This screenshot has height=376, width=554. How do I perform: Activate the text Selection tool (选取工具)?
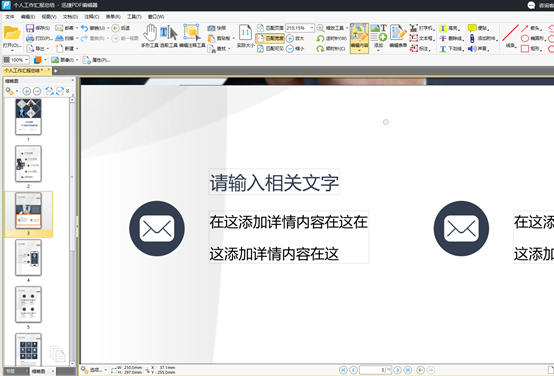coord(169,36)
